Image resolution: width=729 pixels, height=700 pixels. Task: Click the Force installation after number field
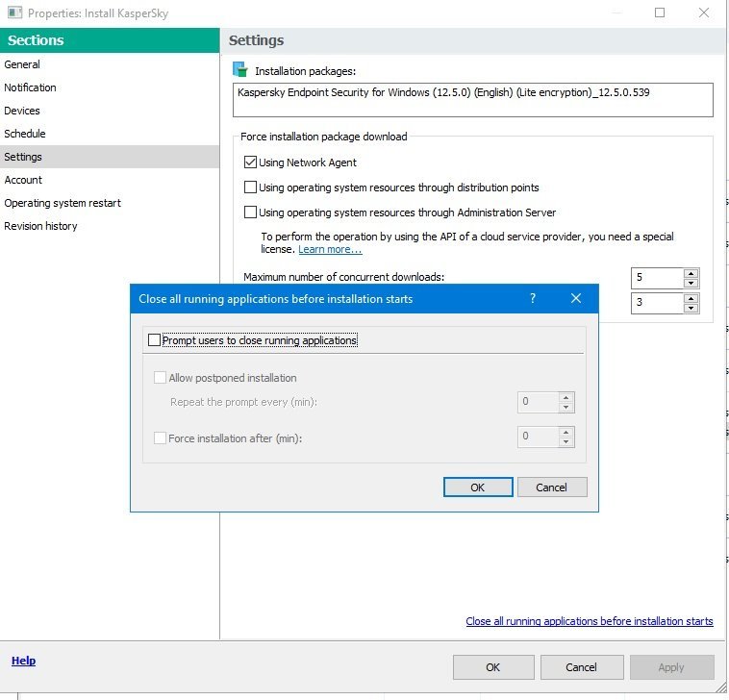tap(538, 437)
